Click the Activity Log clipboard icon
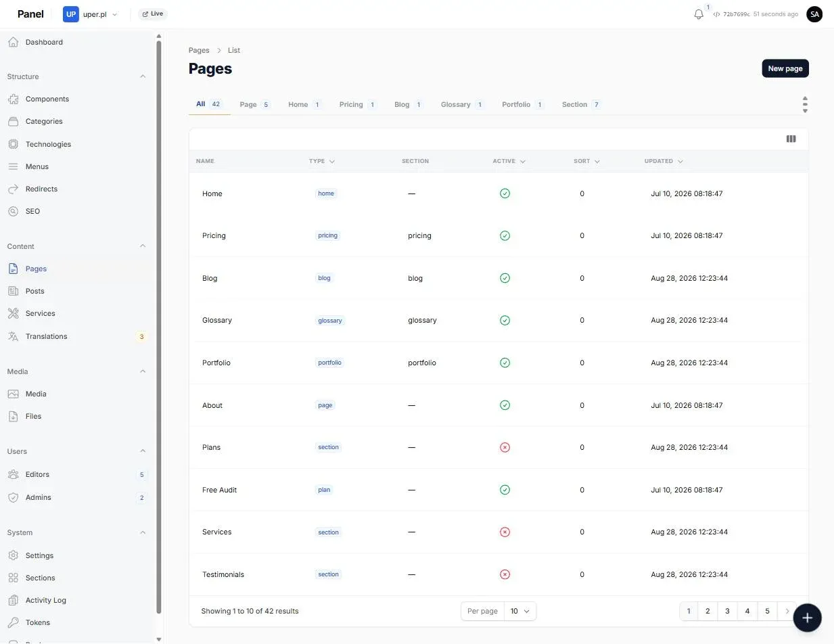This screenshot has height=644, width=834. [x=13, y=600]
